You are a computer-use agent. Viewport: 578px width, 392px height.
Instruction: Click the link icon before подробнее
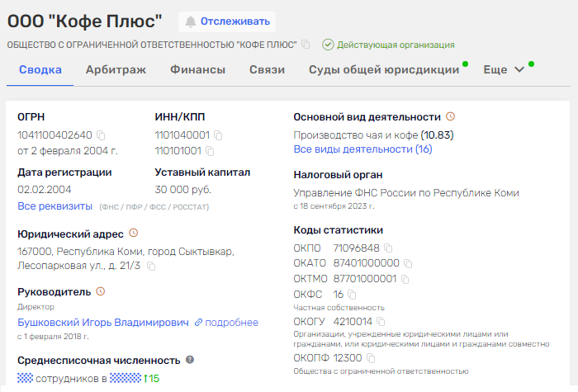(198, 323)
